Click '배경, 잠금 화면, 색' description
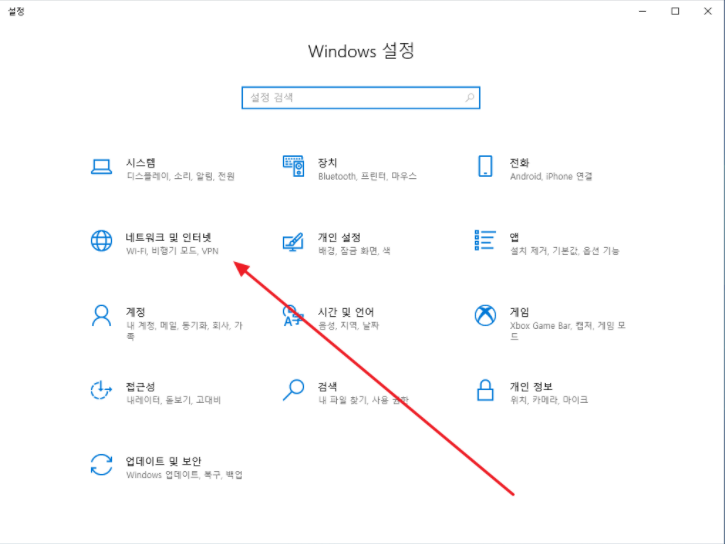The width and height of the screenshot is (725, 544). pyautogui.click(x=354, y=251)
